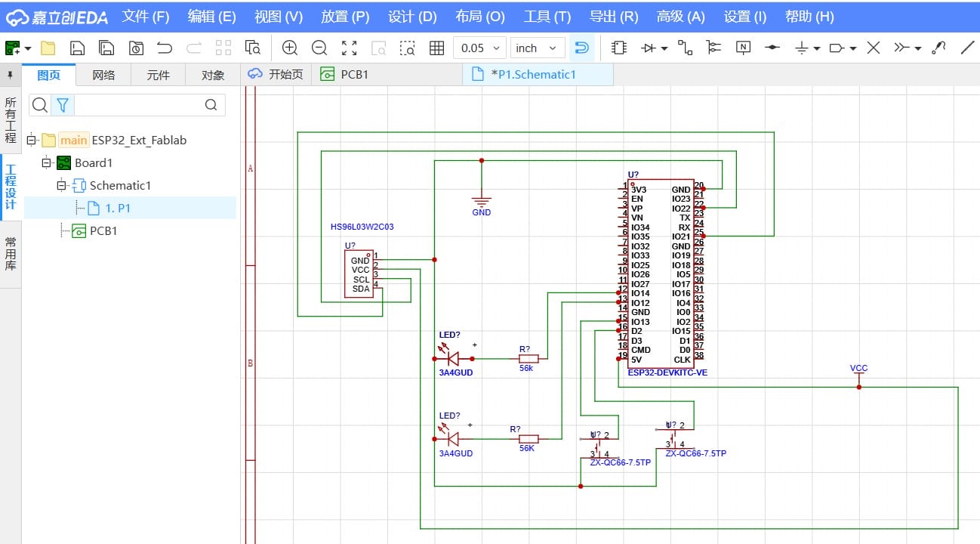This screenshot has width=980, height=544.
Task: Open the 设置 (I) menu
Action: (x=745, y=17)
